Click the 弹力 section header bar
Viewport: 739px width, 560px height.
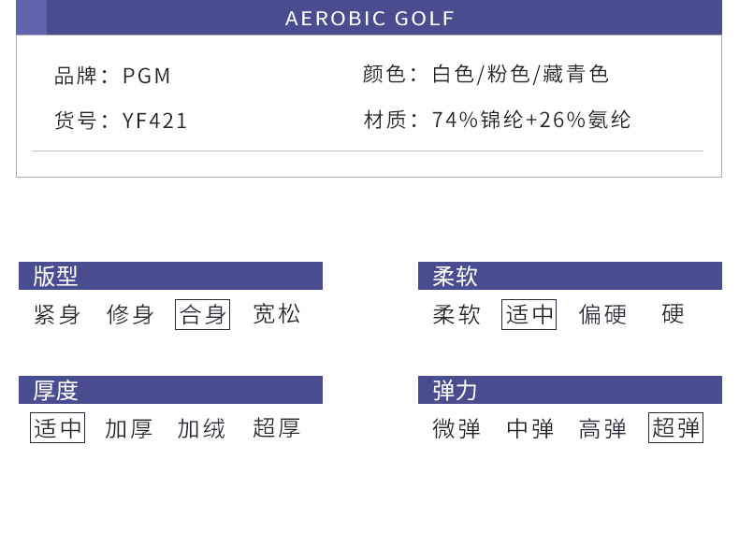(570, 390)
